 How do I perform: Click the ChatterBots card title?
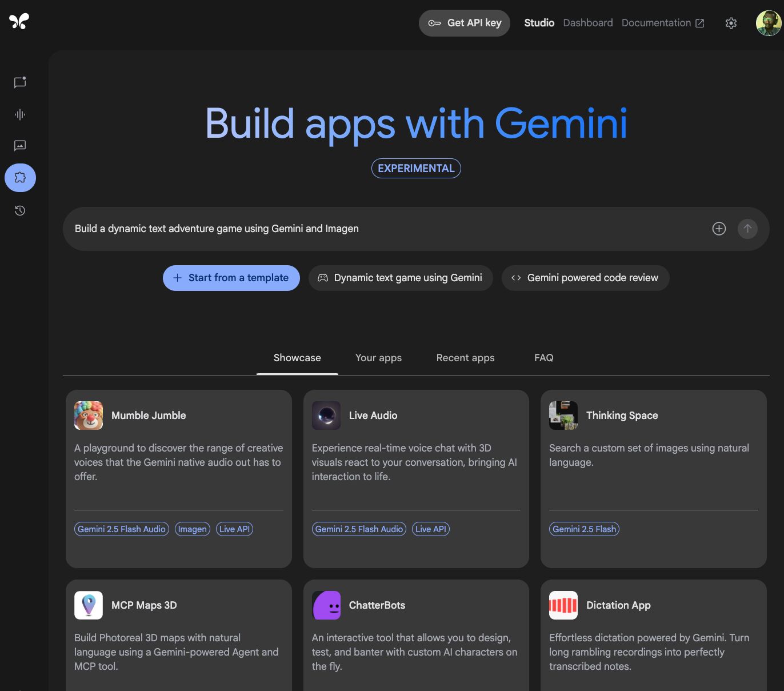pyautogui.click(x=377, y=605)
